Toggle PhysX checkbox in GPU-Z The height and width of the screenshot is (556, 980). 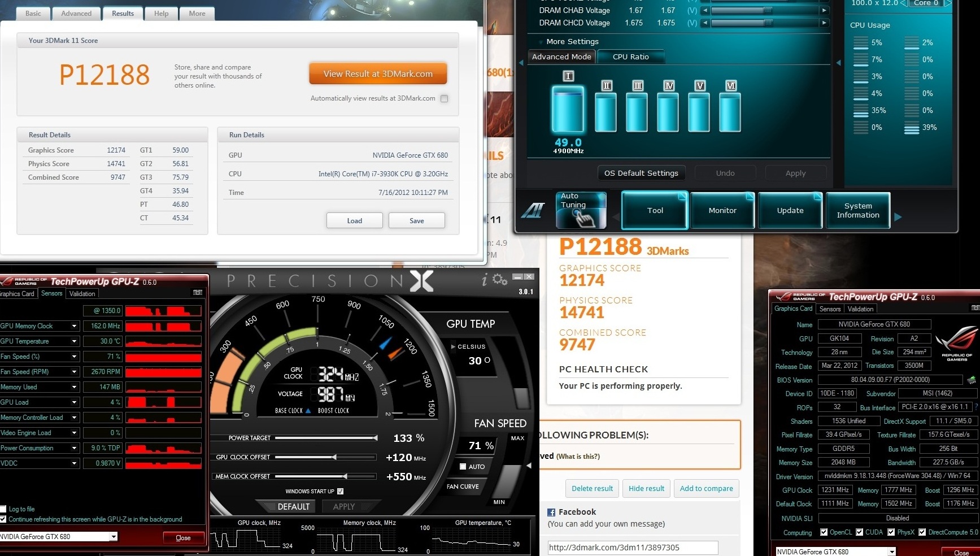891,532
